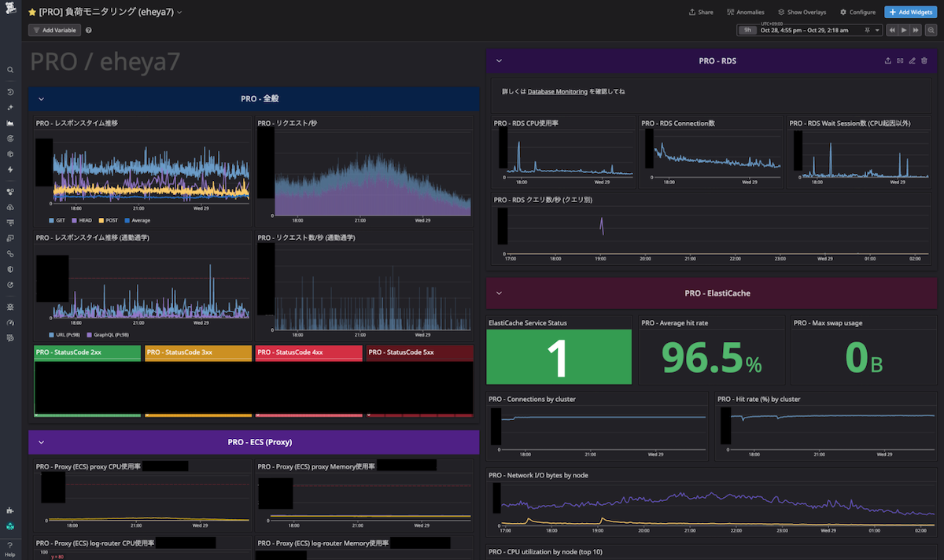Click the zoom out magnifier on time controls

tap(931, 30)
